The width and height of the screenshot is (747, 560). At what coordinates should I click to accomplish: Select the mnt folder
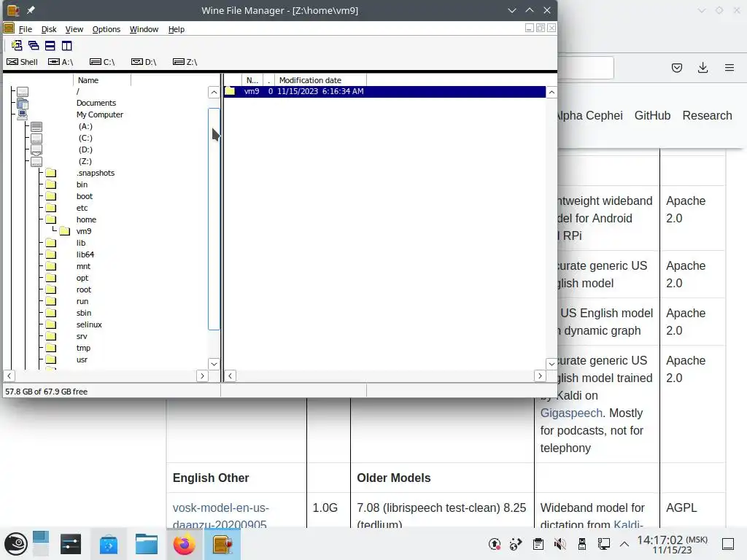tap(83, 266)
